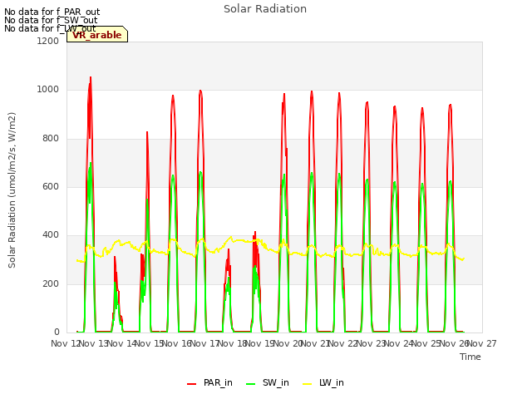Click the 'No data for f_PAR_out' message
Screen dimensions: 532x399
pos(52,12)
